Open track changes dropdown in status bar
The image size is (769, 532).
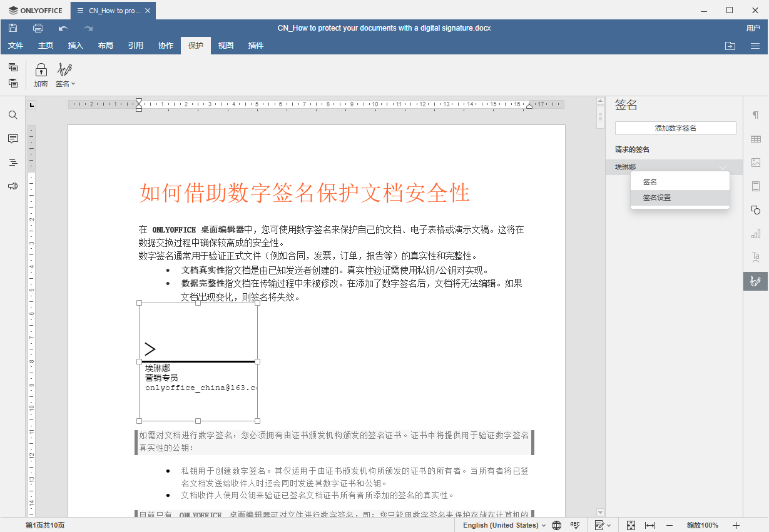click(603, 525)
